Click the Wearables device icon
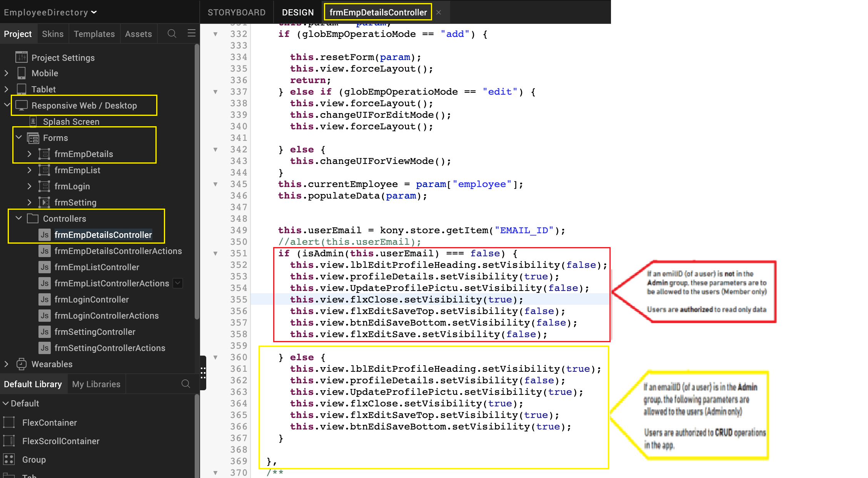This screenshot has width=868, height=478. pos(22,364)
